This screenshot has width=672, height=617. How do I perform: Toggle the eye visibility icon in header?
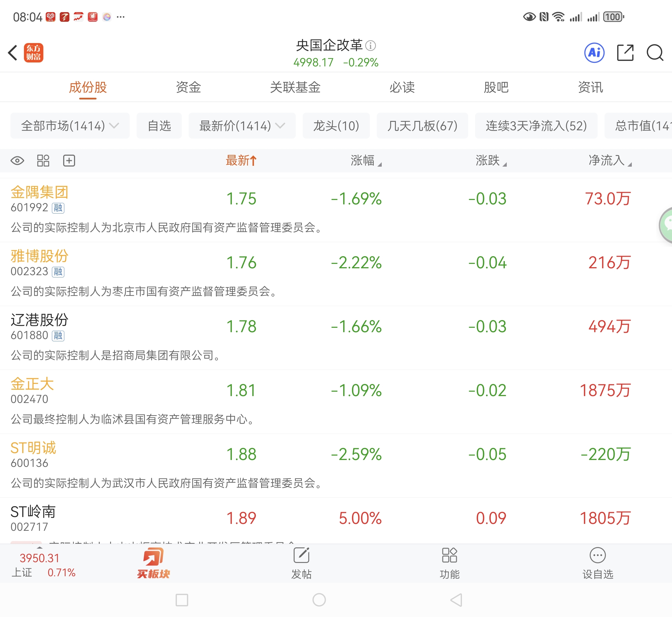pos(17,161)
